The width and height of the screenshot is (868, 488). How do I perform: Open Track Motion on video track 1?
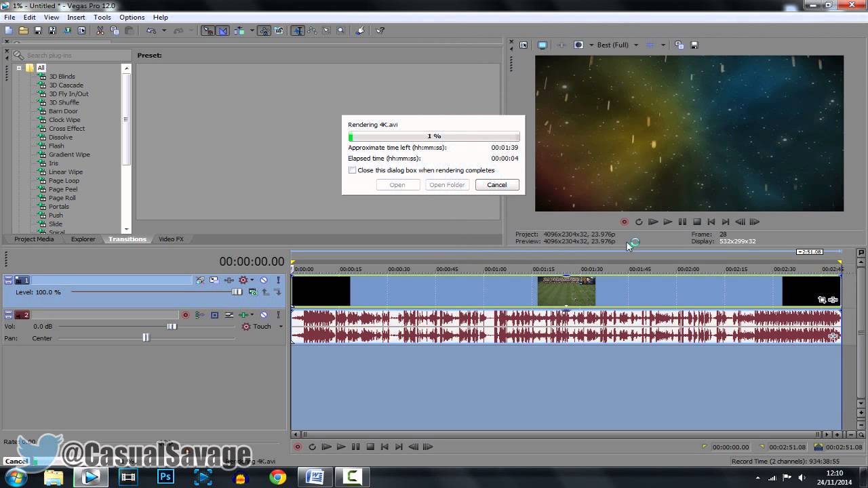pos(214,280)
